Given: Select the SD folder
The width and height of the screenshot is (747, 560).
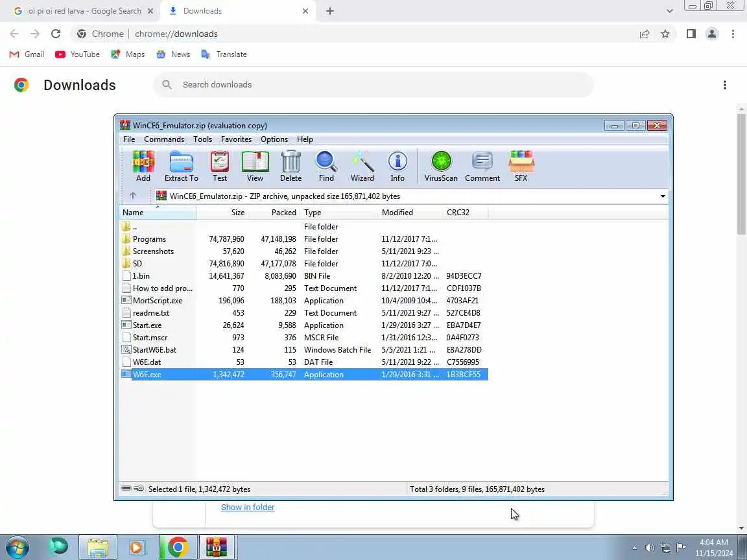Looking at the screenshot, I should [303, 264].
